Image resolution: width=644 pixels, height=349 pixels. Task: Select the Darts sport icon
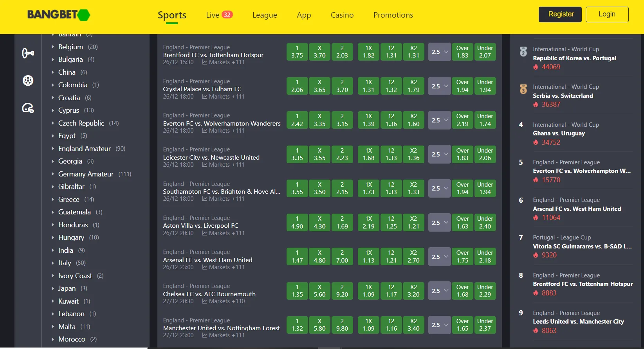[28, 53]
